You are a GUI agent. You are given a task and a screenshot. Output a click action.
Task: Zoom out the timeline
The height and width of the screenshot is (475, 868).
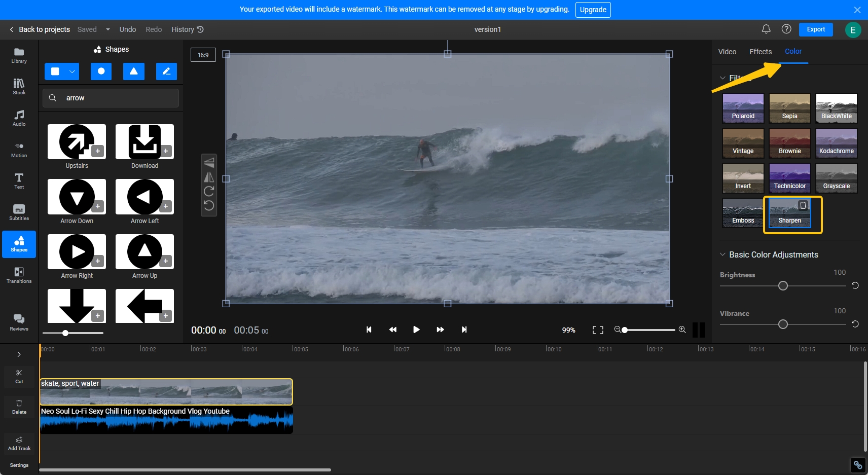(618, 330)
